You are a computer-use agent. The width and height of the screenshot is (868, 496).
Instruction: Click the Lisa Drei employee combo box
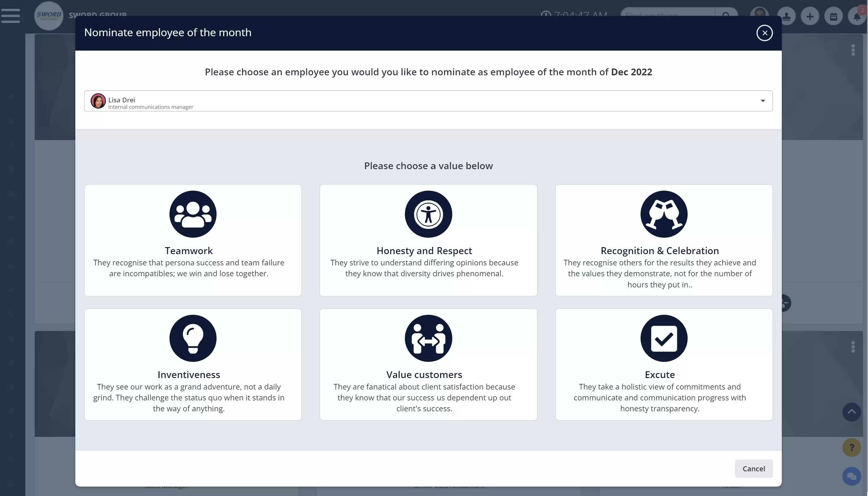[x=428, y=101]
